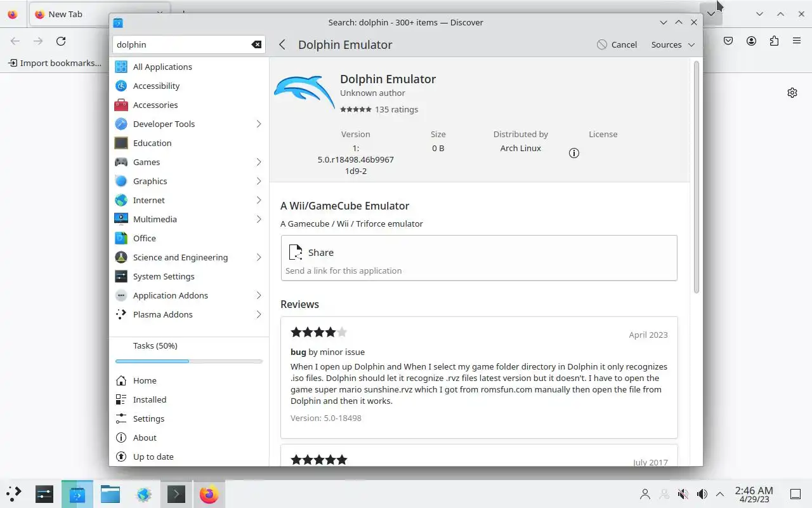The height and width of the screenshot is (508, 812).
Task: Clear the dolphin search field
Action: pyautogui.click(x=256, y=44)
